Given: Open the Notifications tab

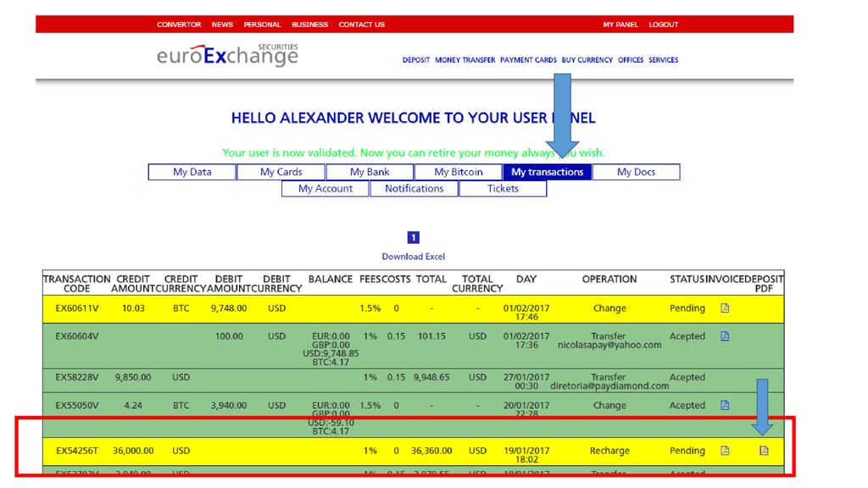Looking at the screenshot, I should coord(414,189).
